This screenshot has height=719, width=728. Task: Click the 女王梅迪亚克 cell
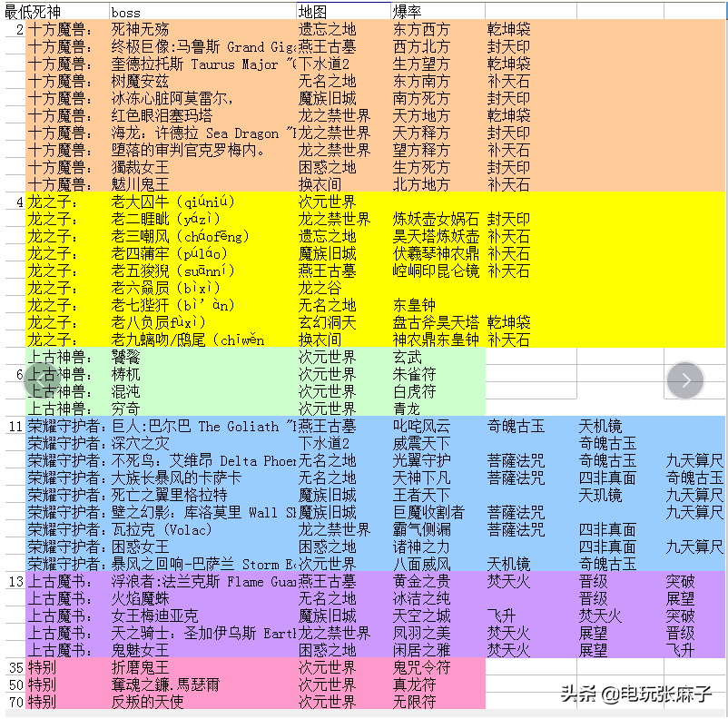154,616
